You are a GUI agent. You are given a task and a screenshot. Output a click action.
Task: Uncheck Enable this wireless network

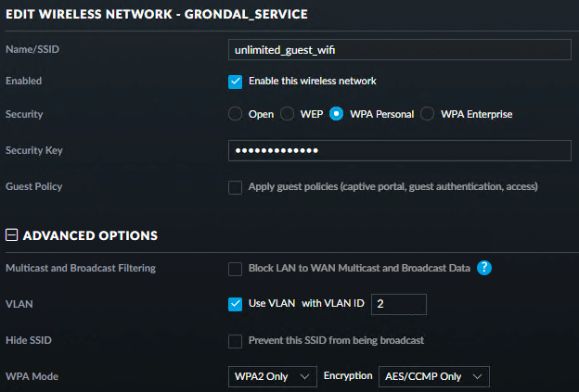(x=236, y=82)
